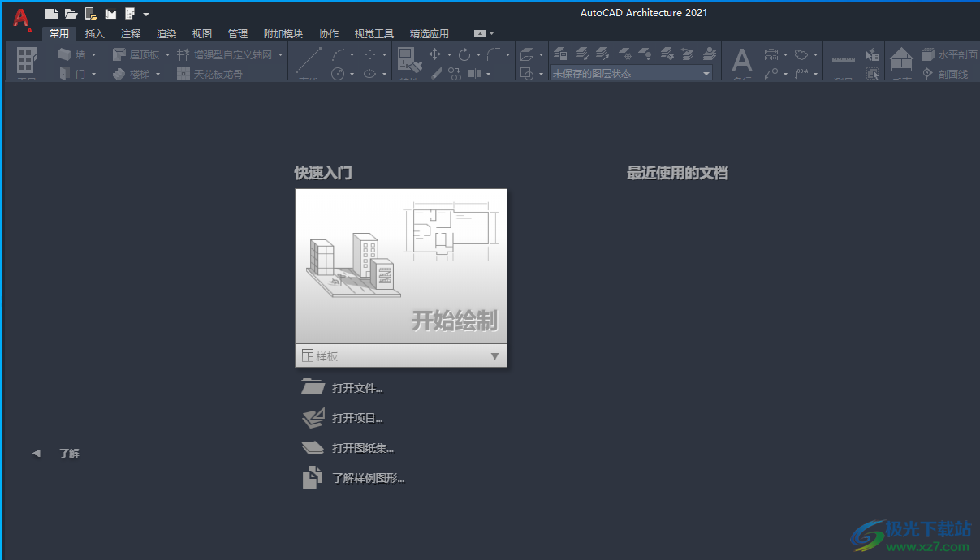Switch to the 注释 (Annotate) ribbon tab
This screenshot has width=980, height=560.
131,33
